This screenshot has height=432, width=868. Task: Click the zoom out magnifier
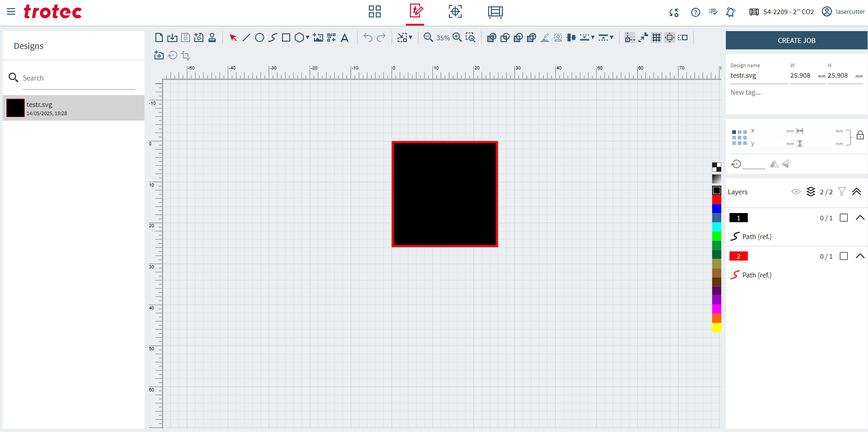pos(428,37)
